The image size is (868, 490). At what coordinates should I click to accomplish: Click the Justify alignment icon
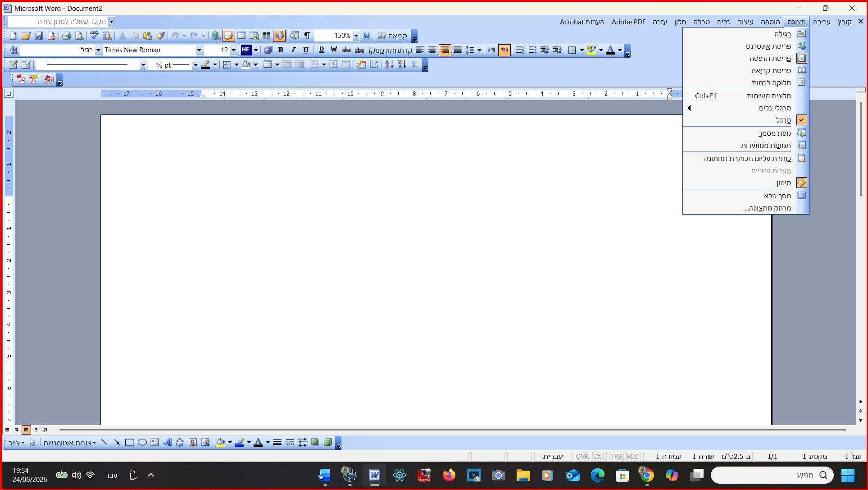(x=457, y=50)
